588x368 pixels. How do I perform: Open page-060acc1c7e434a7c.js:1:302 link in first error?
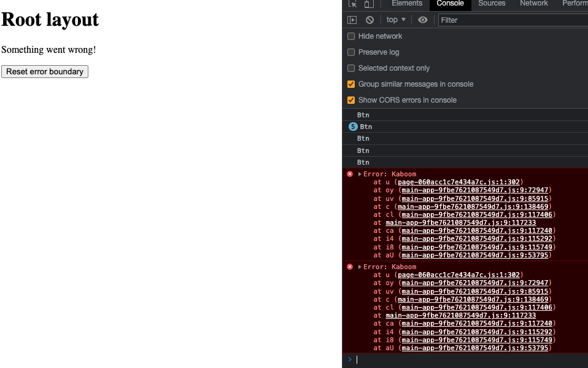point(458,182)
